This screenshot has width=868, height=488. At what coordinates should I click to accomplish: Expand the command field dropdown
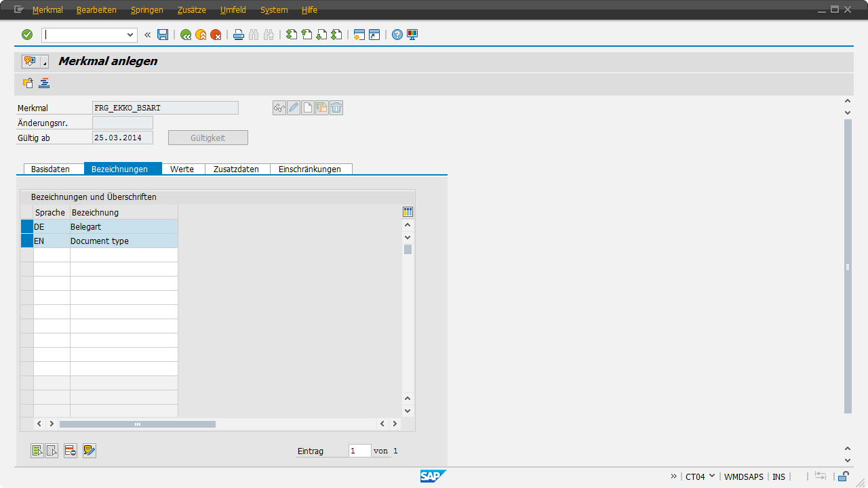coord(131,35)
